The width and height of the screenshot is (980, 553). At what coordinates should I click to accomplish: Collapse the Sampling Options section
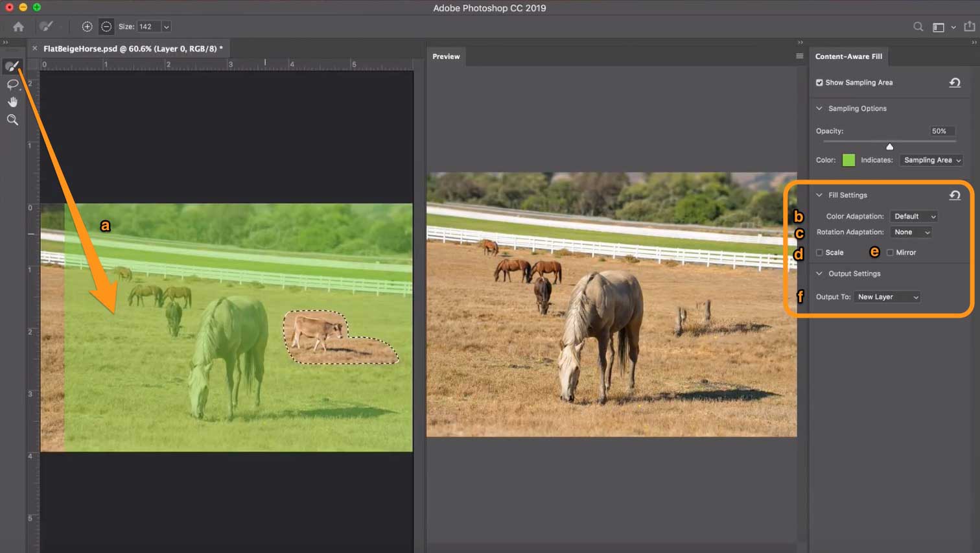pyautogui.click(x=819, y=109)
